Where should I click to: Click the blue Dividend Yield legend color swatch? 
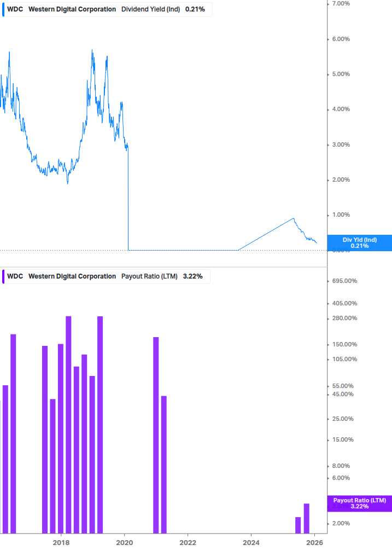click(x=3, y=9)
